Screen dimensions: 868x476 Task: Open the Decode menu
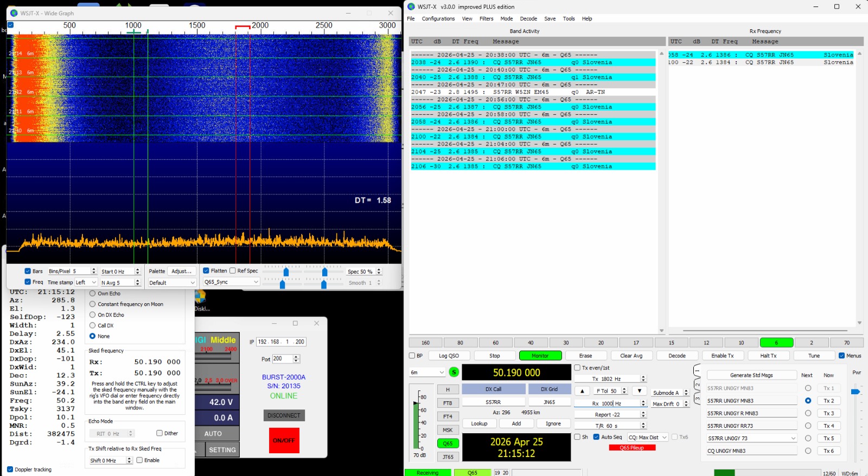coord(528,18)
